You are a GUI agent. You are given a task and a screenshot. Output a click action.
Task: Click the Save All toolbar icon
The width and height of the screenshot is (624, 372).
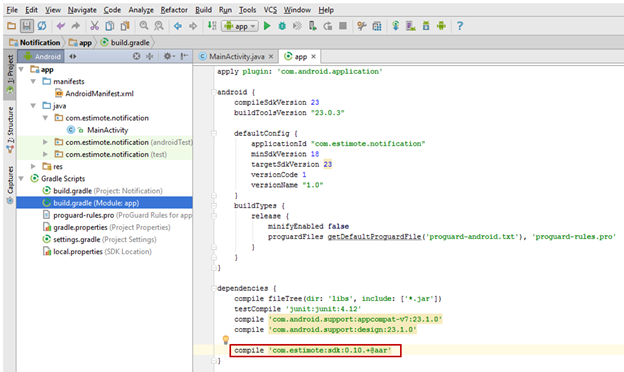[27, 26]
